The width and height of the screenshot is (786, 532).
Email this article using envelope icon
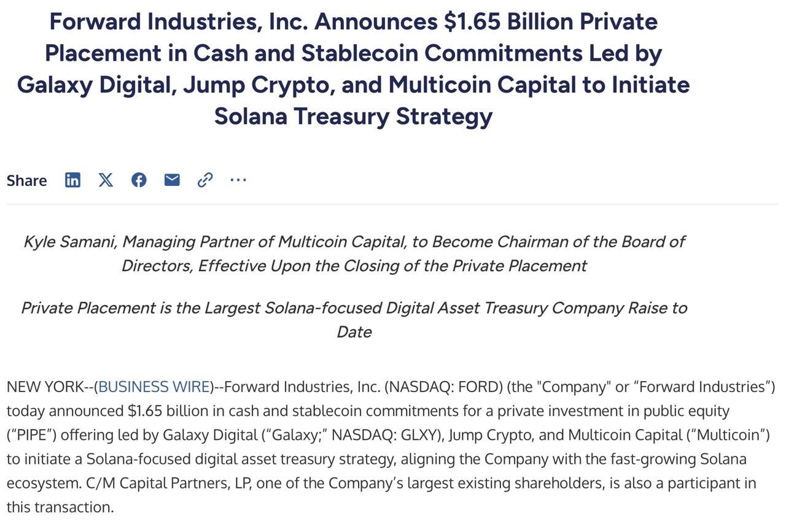click(x=172, y=180)
